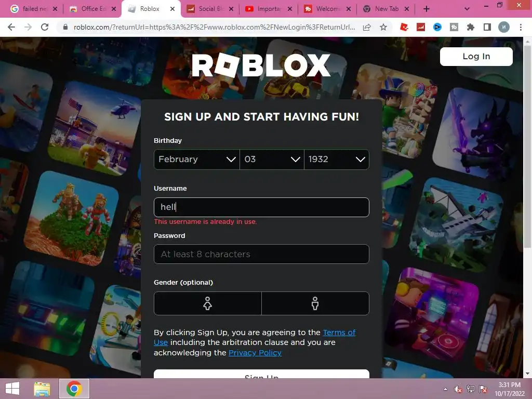
Task: Click the Chrome icon in the taskbar
Action: coord(74,389)
